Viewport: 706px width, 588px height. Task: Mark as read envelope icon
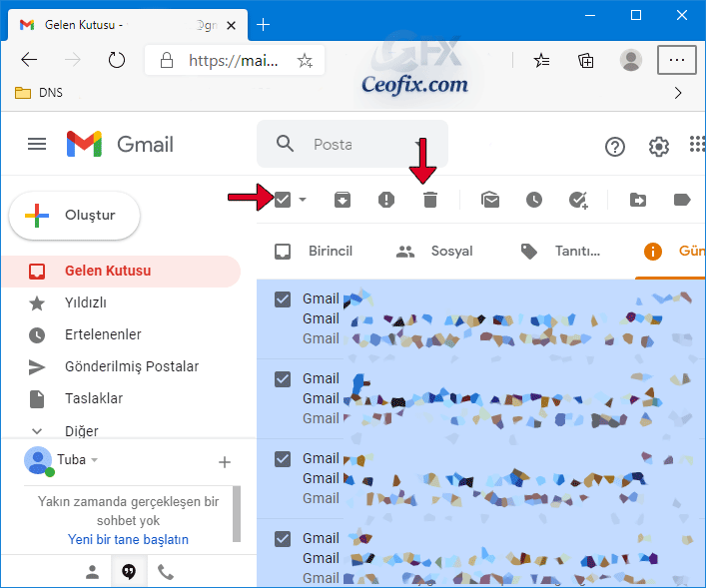click(x=490, y=200)
